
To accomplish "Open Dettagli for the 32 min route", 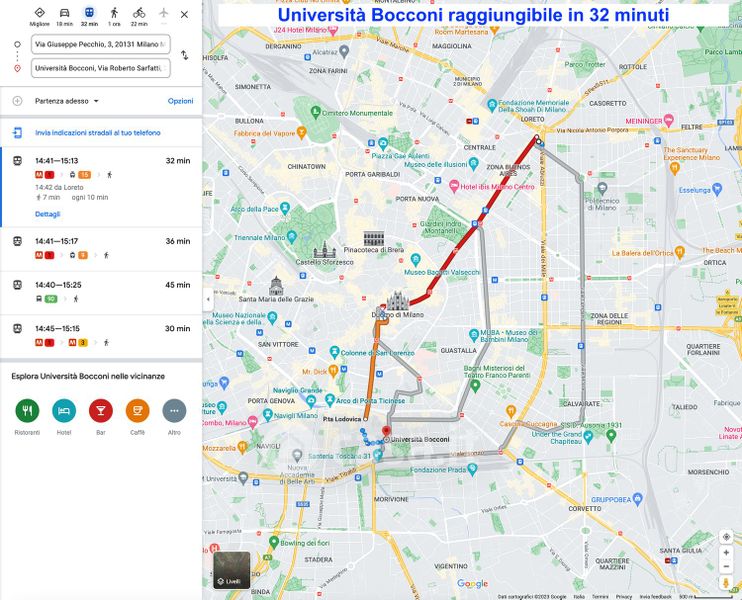I will [x=48, y=214].
